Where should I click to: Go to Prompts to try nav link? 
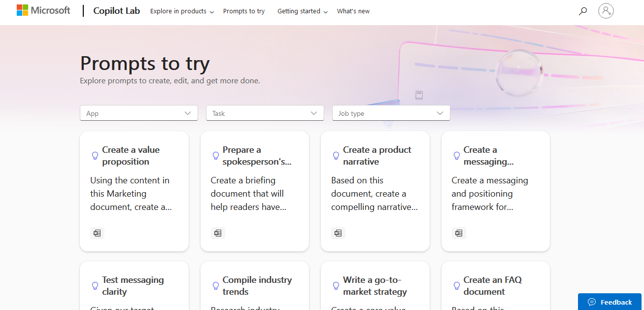(243, 11)
